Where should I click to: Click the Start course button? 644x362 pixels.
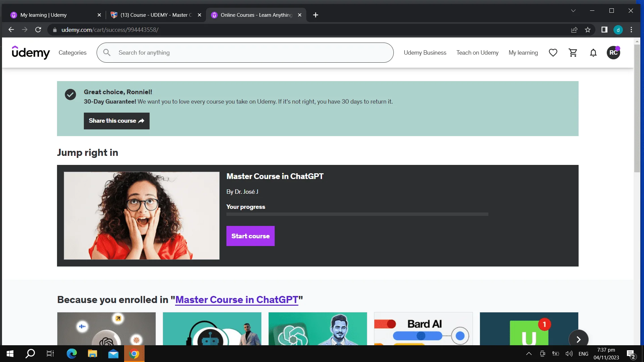pyautogui.click(x=250, y=236)
